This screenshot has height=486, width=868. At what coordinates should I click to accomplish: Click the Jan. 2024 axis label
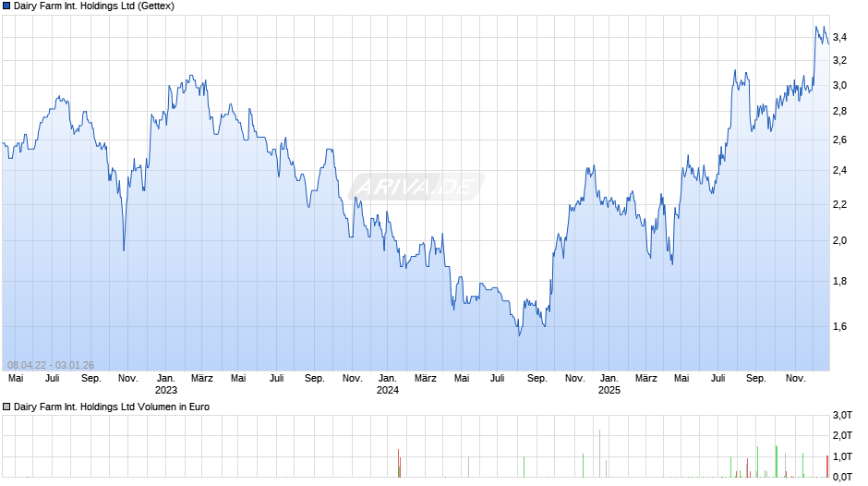tap(388, 384)
